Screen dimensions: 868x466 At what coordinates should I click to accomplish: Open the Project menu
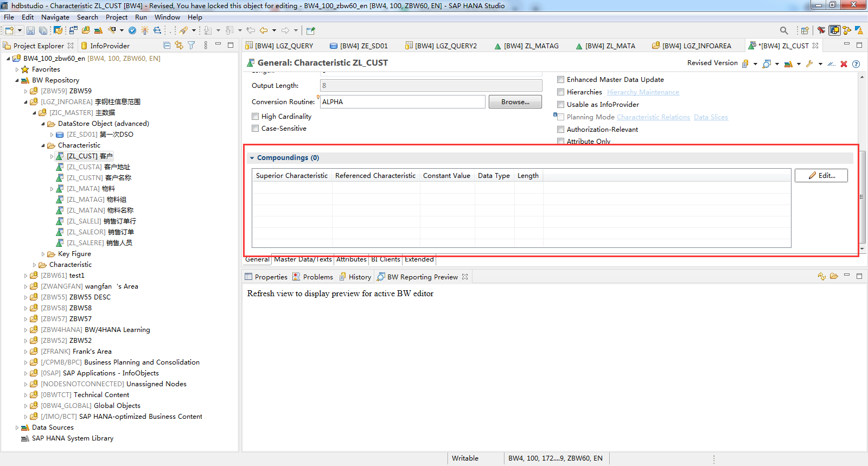pyautogui.click(x=117, y=17)
